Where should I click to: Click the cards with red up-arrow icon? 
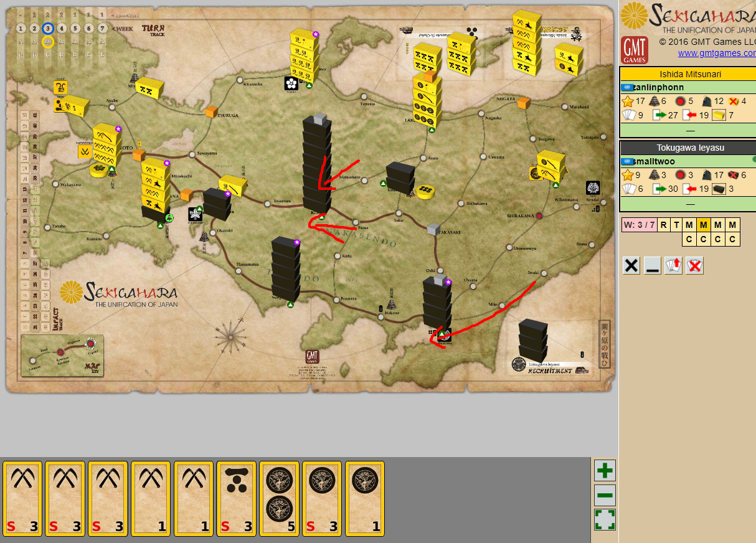[x=674, y=265]
